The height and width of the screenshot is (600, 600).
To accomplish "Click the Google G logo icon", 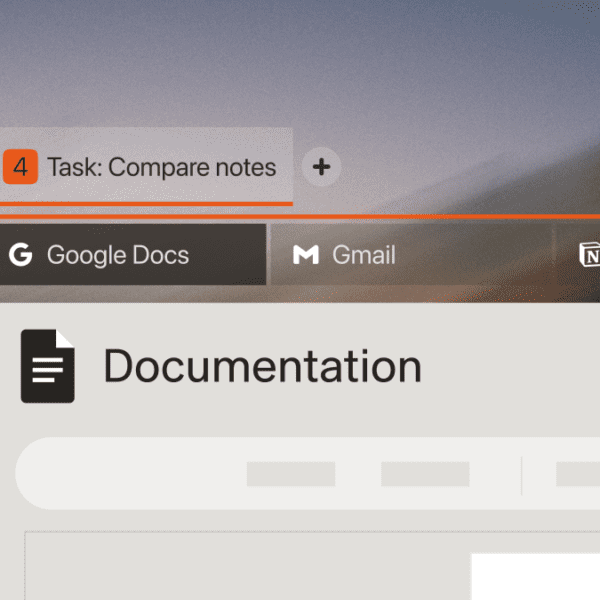I will pos(20,255).
